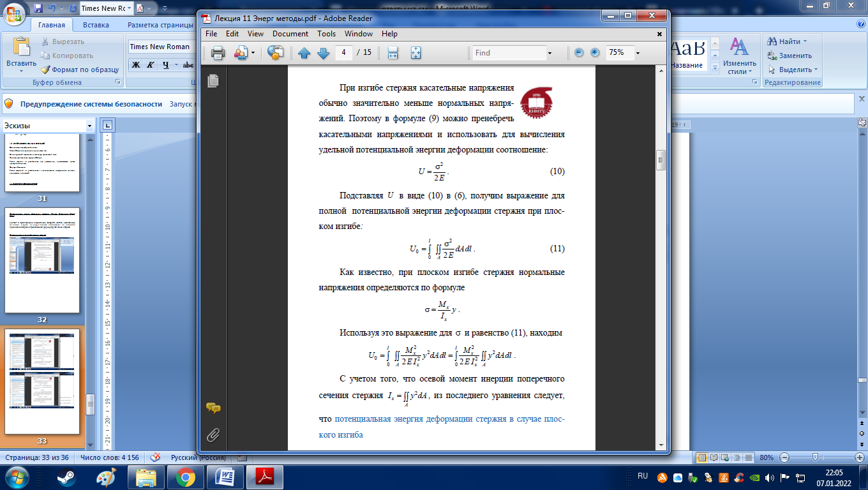Open the Collaborate icon in Adobe Reader
This screenshot has width=868, height=490.
coord(241,53)
